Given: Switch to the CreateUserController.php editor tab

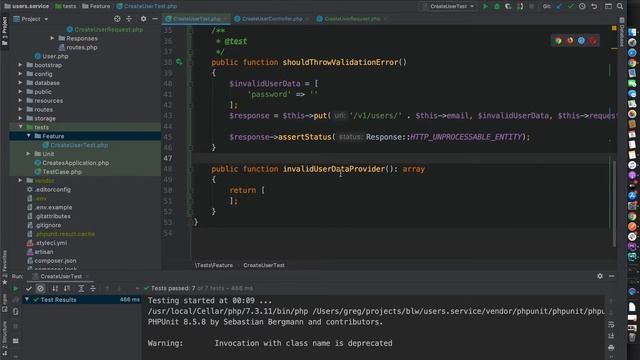Looking at the screenshot, I should point(272,19).
